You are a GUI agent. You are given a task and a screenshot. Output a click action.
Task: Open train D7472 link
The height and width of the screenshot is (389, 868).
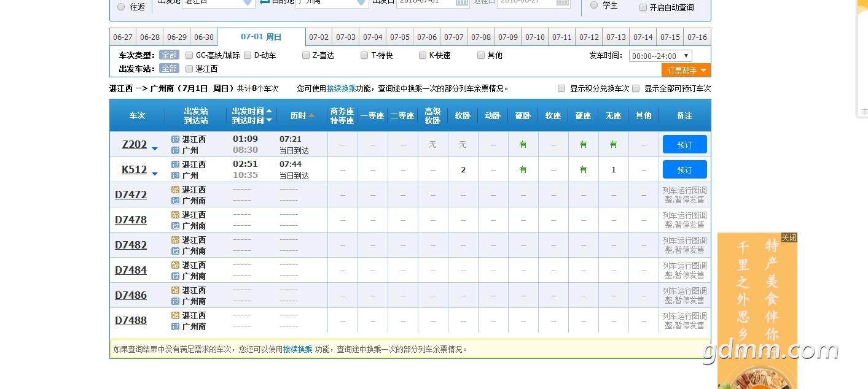pyautogui.click(x=131, y=194)
